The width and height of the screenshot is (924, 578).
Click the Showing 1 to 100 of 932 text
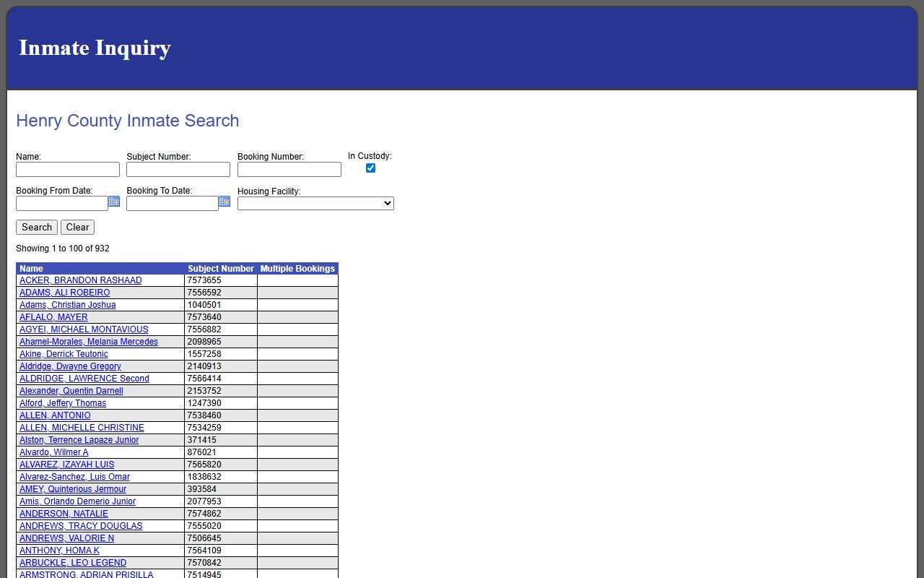click(x=63, y=249)
